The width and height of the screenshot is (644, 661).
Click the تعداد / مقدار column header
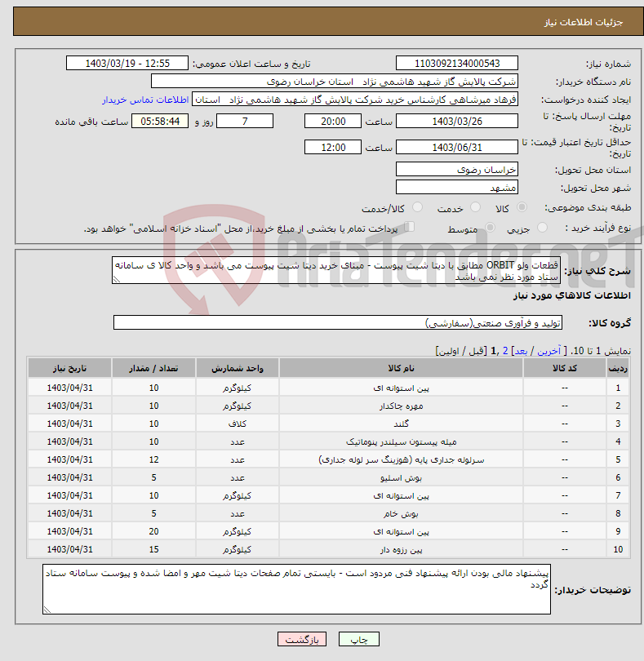(153, 368)
